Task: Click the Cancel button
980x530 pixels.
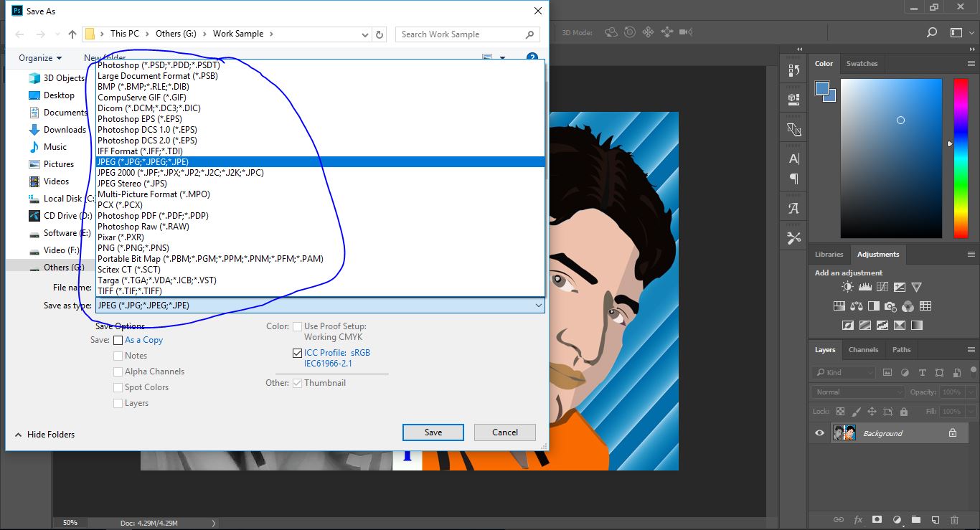Action: pos(505,432)
